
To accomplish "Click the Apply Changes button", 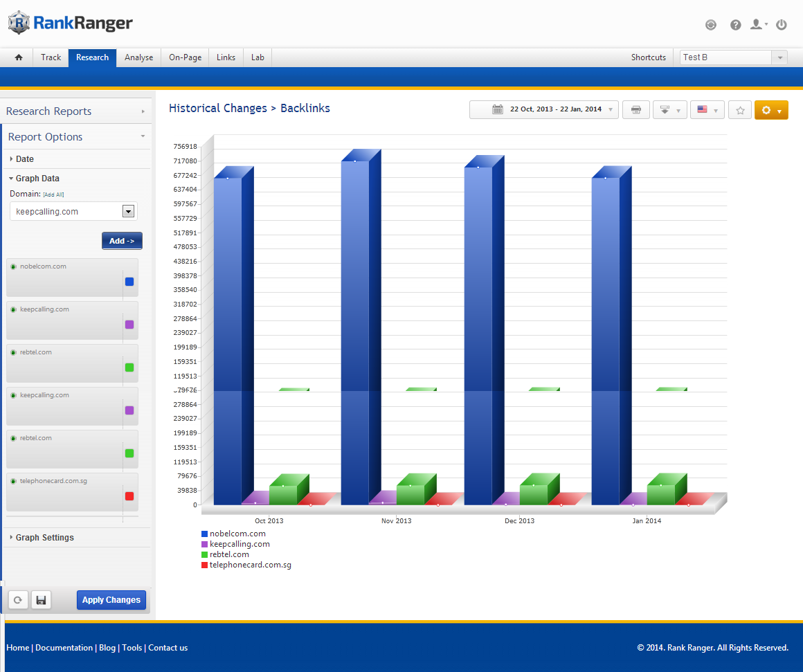I will 111,600.
